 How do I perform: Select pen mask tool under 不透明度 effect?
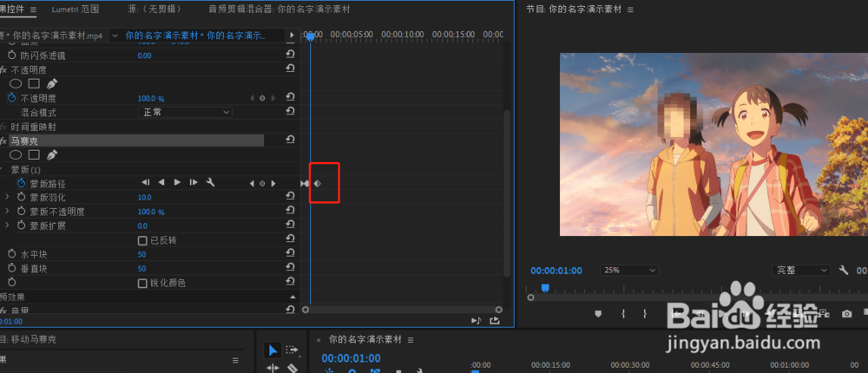tap(52, 84)
